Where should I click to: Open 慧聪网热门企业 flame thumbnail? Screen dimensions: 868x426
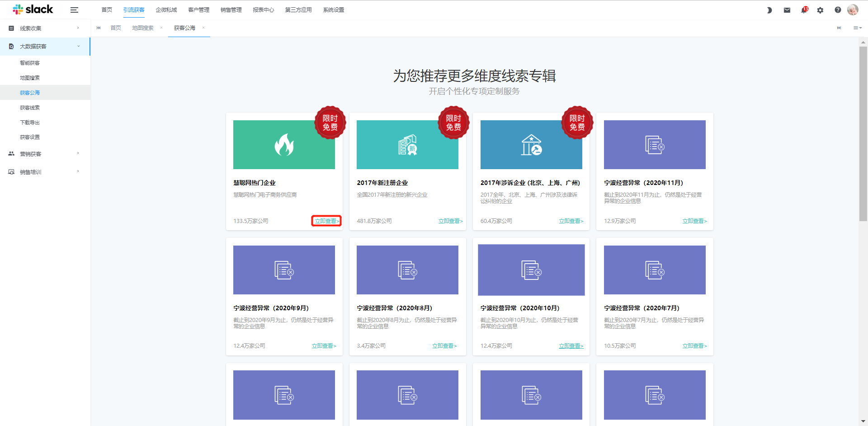(284, 145)
